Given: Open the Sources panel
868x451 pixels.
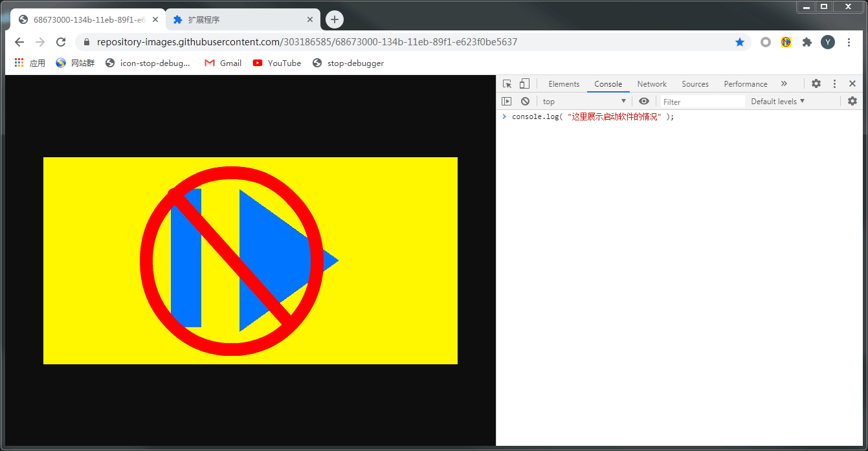Looking at the screenshot, I should [695, 84].
